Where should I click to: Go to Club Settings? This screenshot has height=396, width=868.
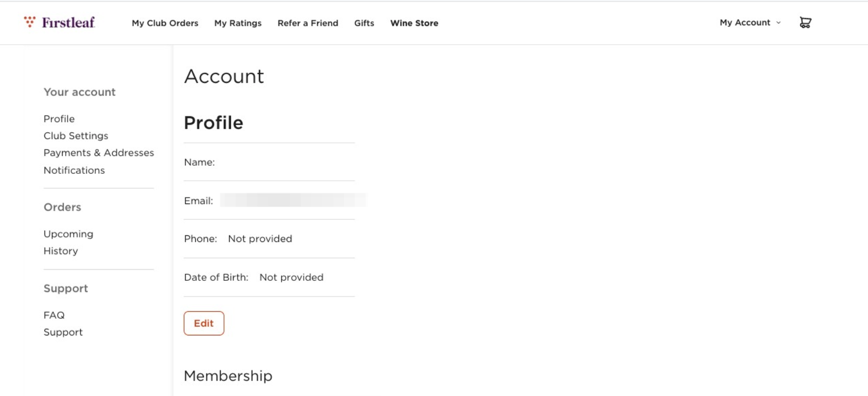click(76, 136)
